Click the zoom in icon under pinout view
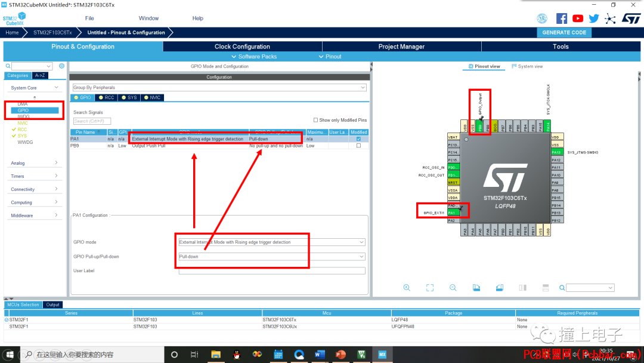Image resolution: width=644 pixels, height=363 pixels. (x=407, y=288)
